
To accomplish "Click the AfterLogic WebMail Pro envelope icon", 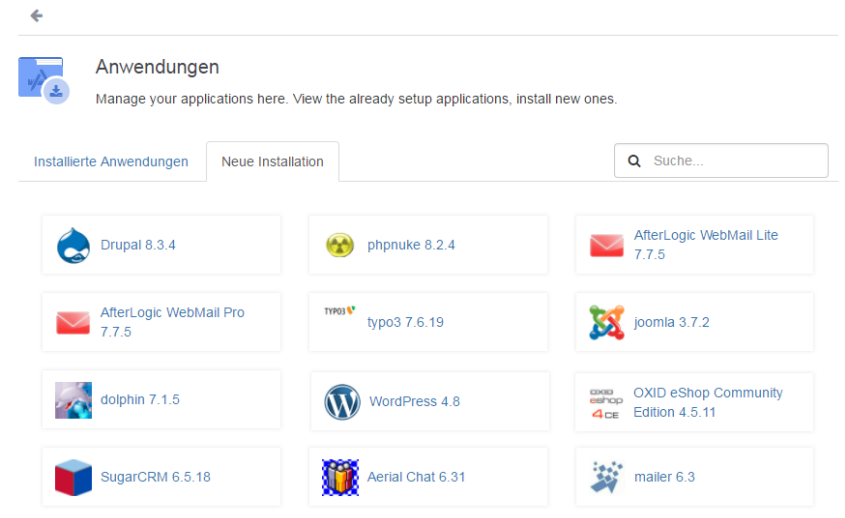I will pyautogui.click(x=73, y=322).
